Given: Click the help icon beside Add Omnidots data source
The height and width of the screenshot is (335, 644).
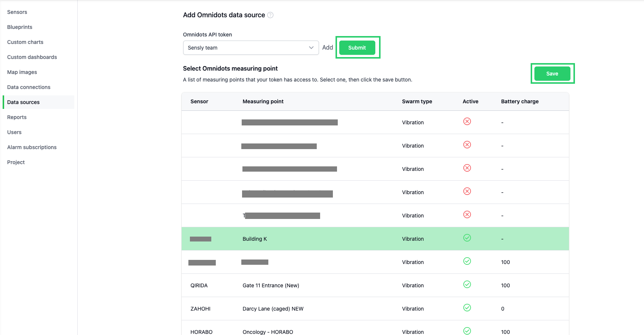Looking at the screenshot, I should click(270, 15).
